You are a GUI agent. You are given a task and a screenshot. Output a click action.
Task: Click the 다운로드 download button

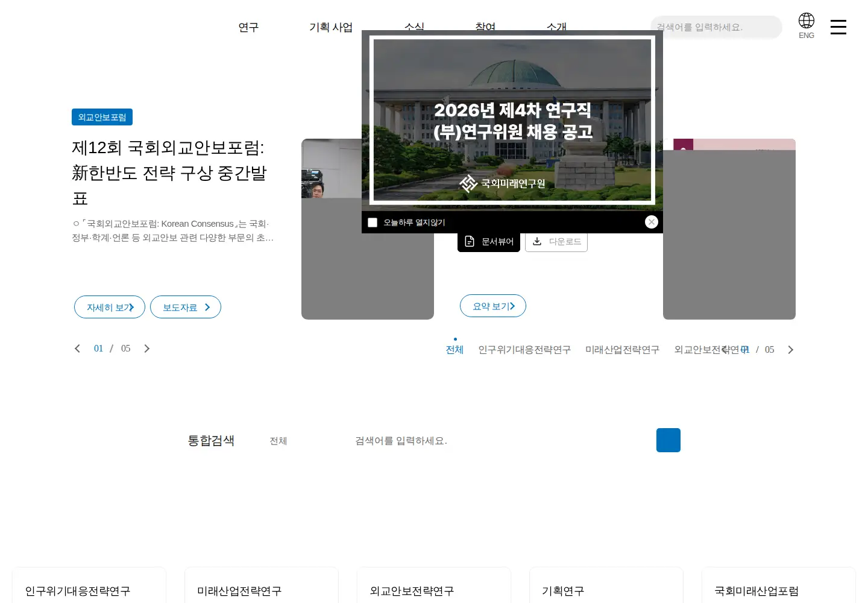tap(556, 242)
